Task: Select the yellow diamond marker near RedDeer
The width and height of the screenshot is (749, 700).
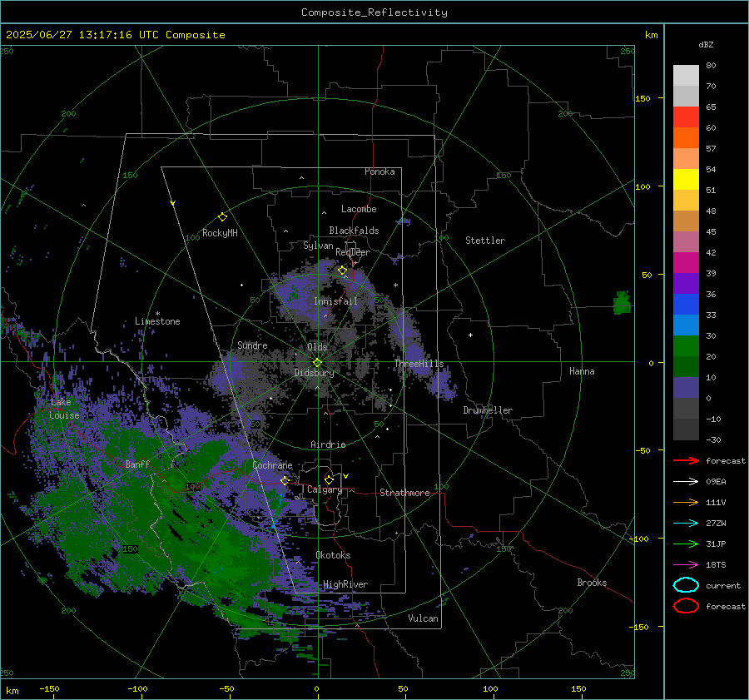Action: (x=342, y=271)
